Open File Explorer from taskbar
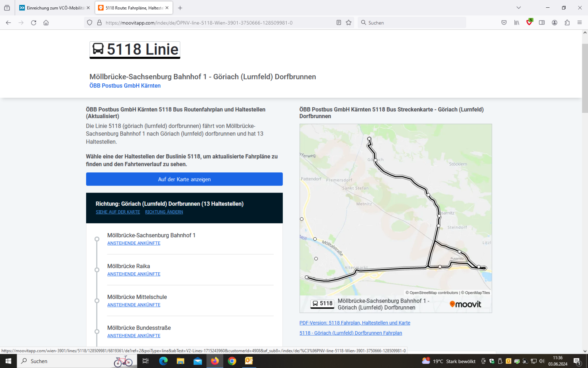This screenshot has height=368, width=588. point(180,361)
